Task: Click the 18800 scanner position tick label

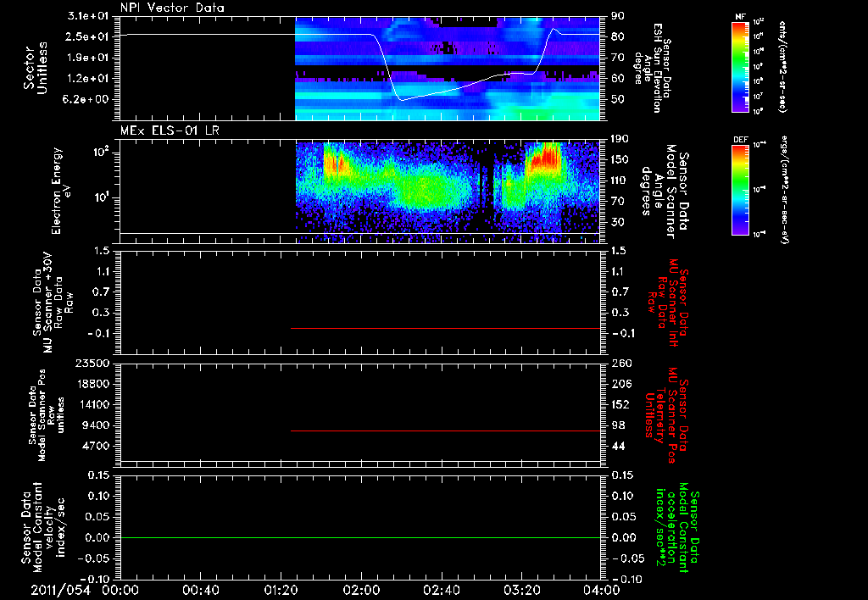Action: point(92,384)
